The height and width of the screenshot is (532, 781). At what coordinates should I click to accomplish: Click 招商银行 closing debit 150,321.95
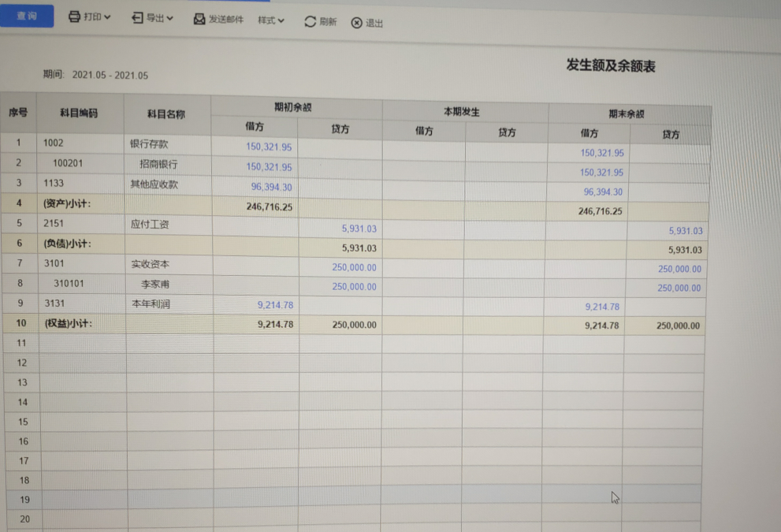tap(601, 173)
